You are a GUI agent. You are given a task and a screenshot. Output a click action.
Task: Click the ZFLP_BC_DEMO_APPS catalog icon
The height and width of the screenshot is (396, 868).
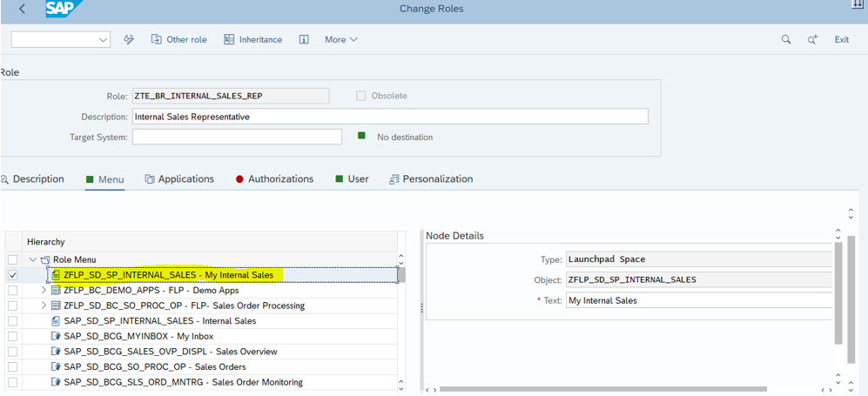(56, 290)
